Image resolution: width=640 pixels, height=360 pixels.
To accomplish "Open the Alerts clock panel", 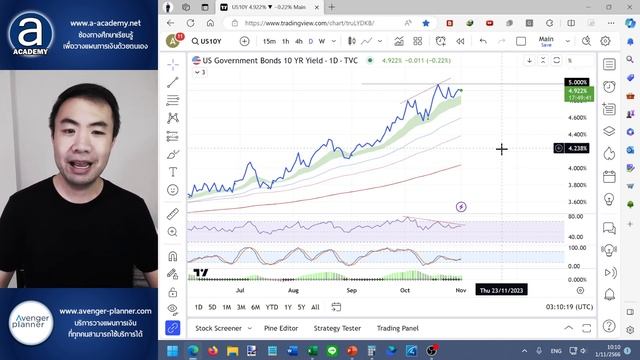I will point(609,87).
